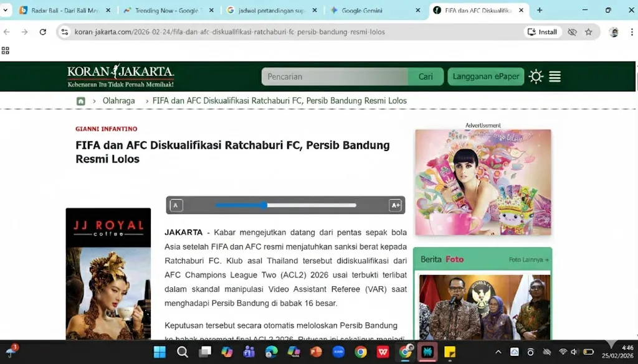Show hidden system tray icons
Screen dimensions: 638x364
(498, 352)
